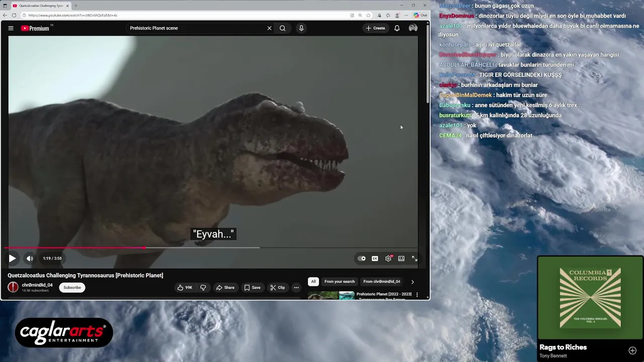Click the video title text

point(85,276)
